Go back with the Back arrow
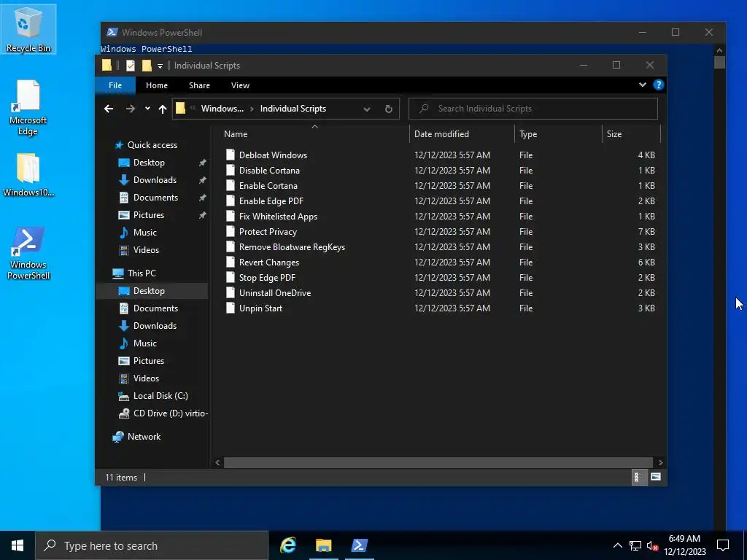Image resolution: width=747 pixels, height=560 pixels. pos(109,109)
